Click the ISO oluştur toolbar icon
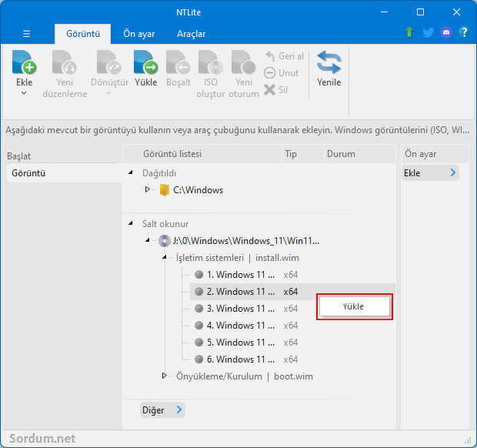The width and height of the screenshot is (477, 448). coord(211,62)
